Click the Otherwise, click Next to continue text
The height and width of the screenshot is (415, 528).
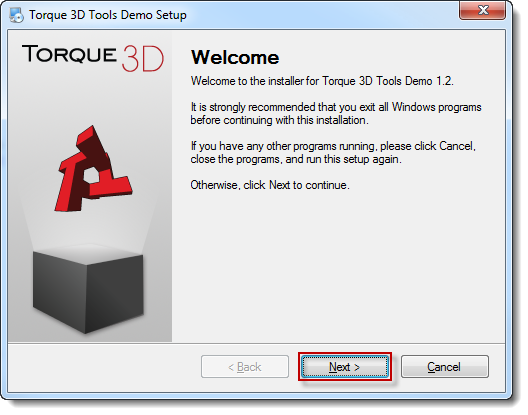pyautogui.click(x=270, y=185)
